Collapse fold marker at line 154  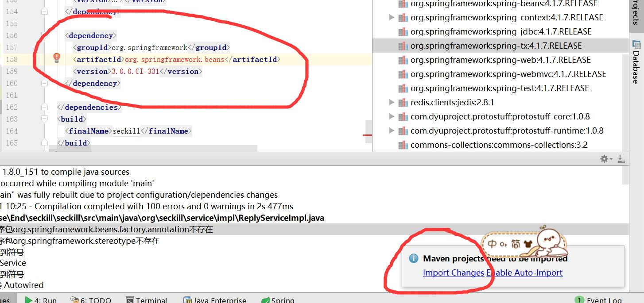(44, 12)
